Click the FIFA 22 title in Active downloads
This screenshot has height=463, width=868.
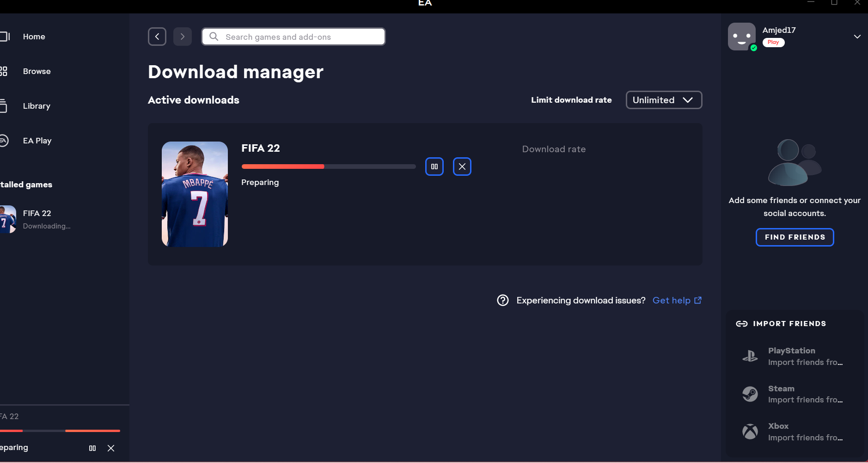[261, 148]
